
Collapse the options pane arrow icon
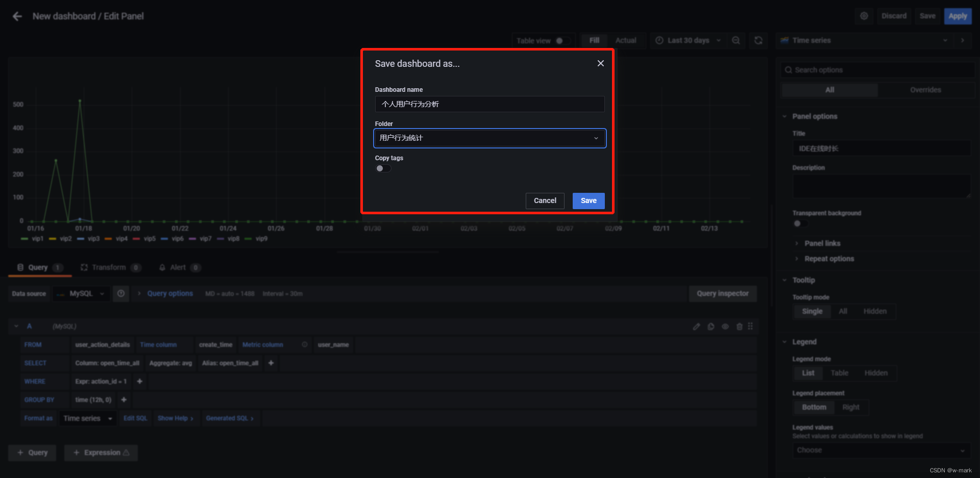tap(963, 40)
